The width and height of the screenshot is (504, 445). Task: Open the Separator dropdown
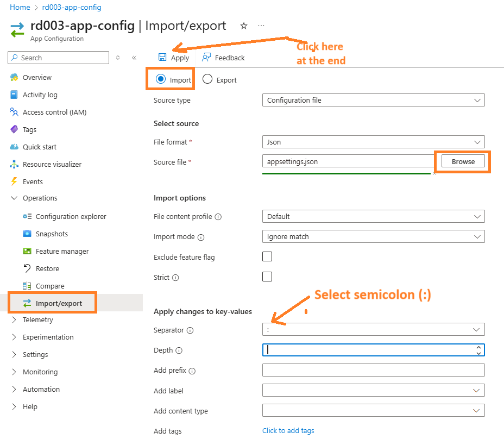coord(373,330)
